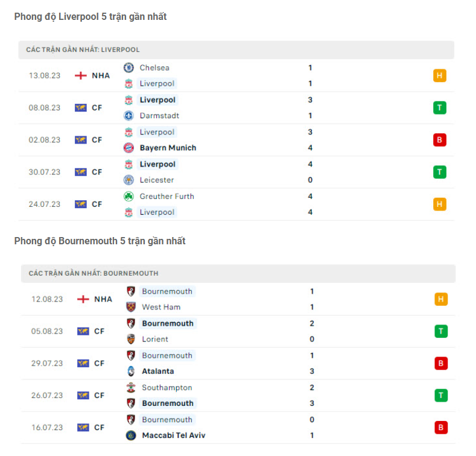Click the Maccabi Tel Aviv crest
Image resolution: width=476 pixels, height=456 pixels.
coord(131,435)
